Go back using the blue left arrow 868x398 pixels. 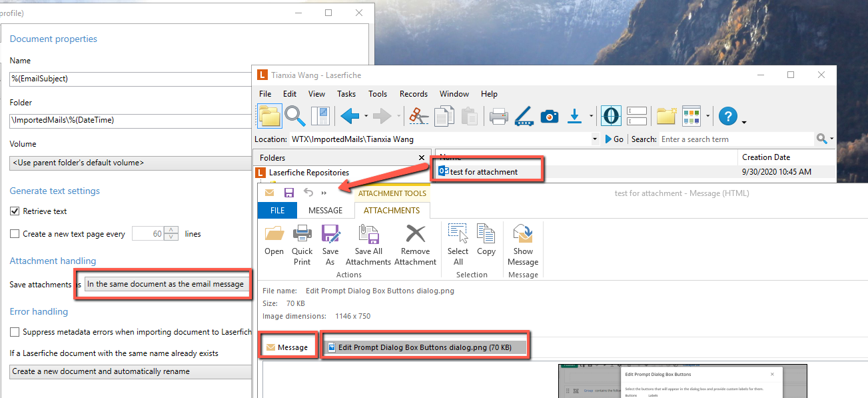pos(350,115)
